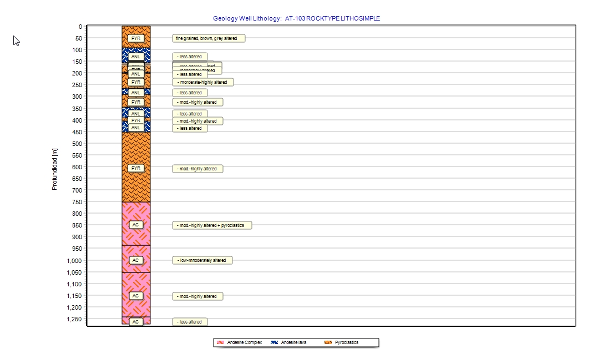Image resolution: width=593 pixels, height=364 pixels.
Task: Click the bottom AC label below 1,250
Action: (136, 322)
